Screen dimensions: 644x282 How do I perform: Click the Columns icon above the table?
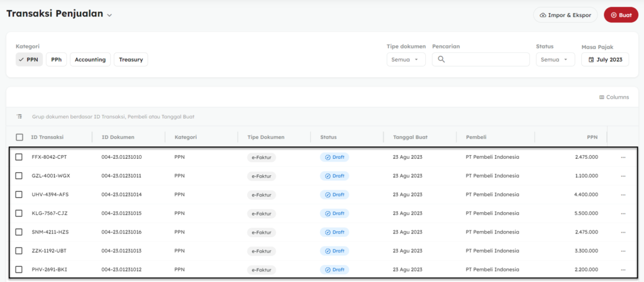point(602,97)
